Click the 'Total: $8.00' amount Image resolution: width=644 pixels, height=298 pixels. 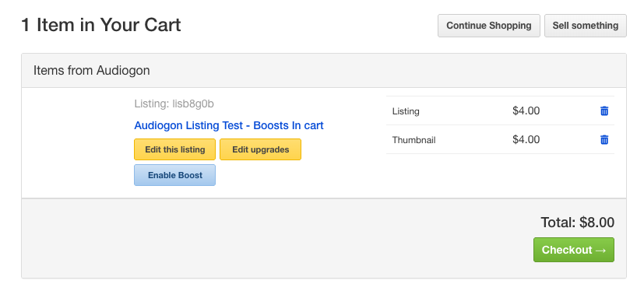578,223
